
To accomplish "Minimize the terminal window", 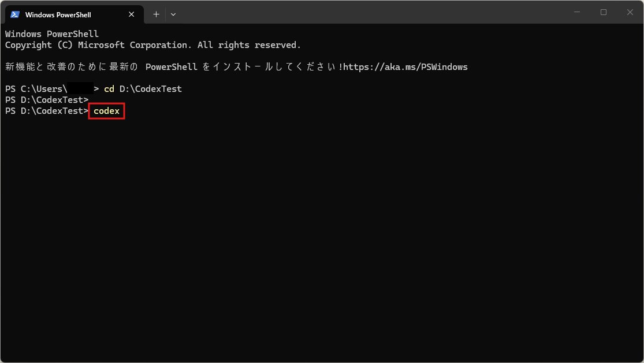I will pos(577,12).
